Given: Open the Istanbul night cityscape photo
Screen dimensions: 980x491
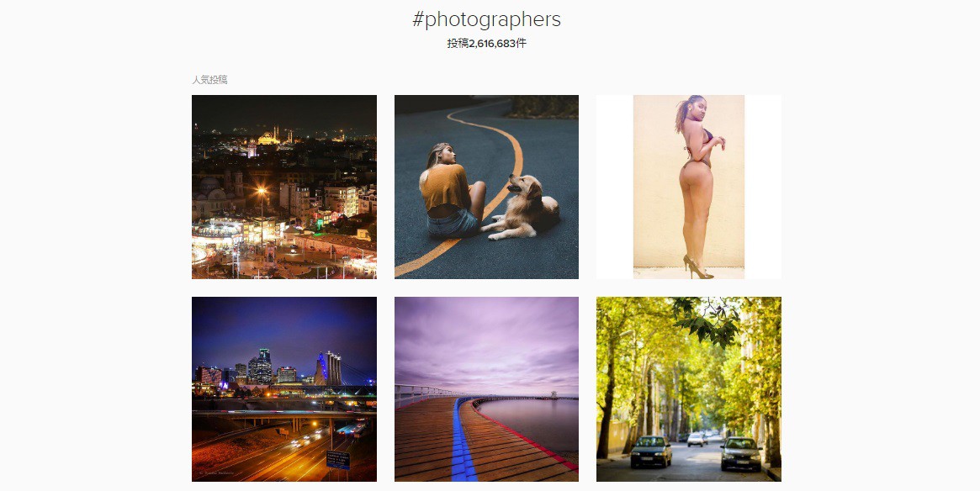Looking at the screenshot, I should [283, 187].
